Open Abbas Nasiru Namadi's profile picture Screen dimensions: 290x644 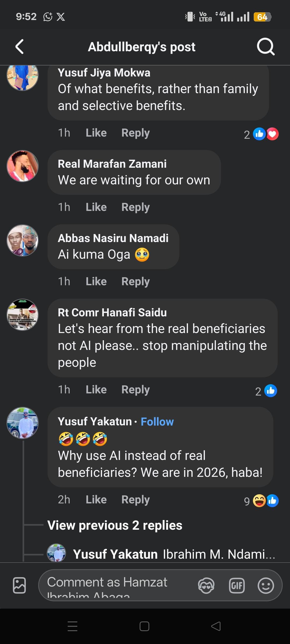[23, 240]
